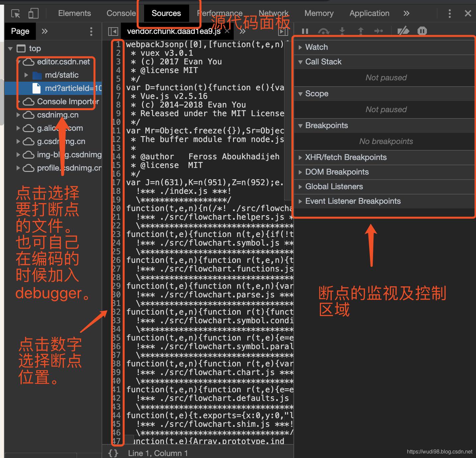The image size is (476, 458).
Task: Select the inspect element icon
Action: (15, 13)
